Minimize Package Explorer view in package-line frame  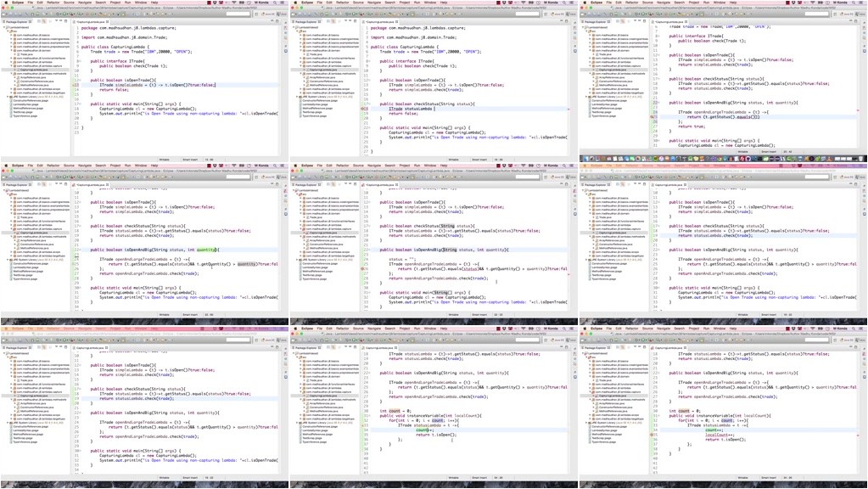(61, 21)
